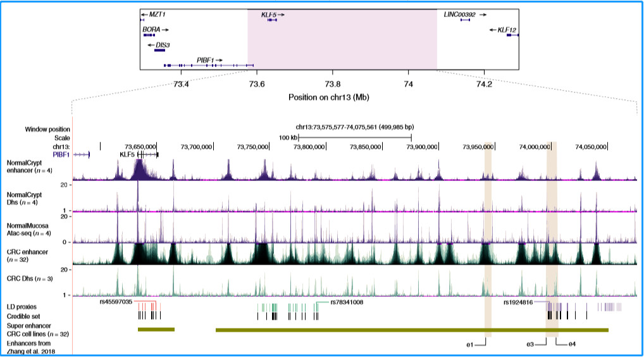Select the rs78341008 SNP label
Image resolution: width=644 pixels, height=357 pixels.
point(347,303)
